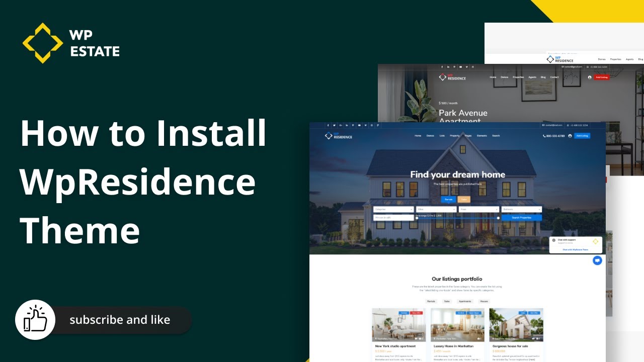Viewport: 644px width, 362px height.
Task: Click the Park Avenue Apartment heading
Action: [463, 117]
